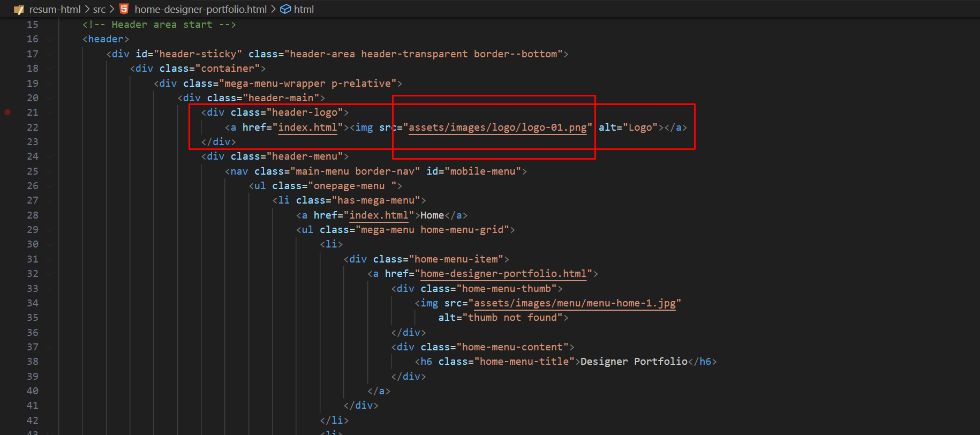Image resolution: width=980 pixels, height=435 pixels.
Task: Click the alt="thumb not found" attribute
Action: pos(501,318)
